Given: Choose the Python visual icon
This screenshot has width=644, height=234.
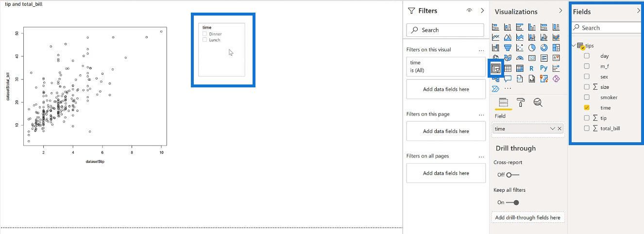Looking at the screenshot, I should pyautogui.click(x=544, y=68).
